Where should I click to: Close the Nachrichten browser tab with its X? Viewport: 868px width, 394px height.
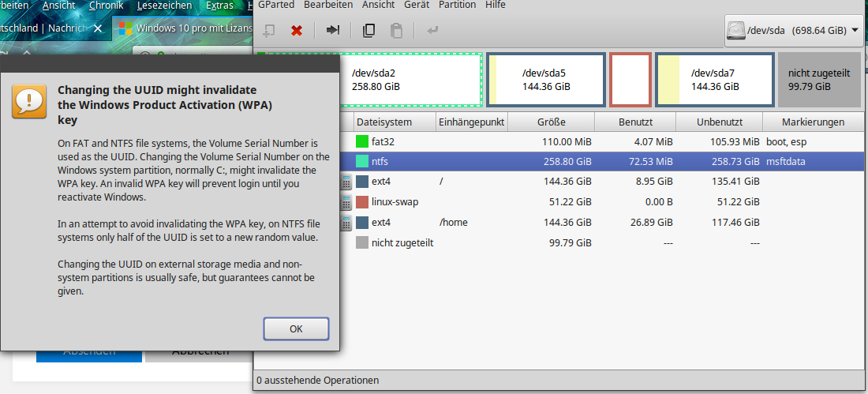pyautogui.click(x=98, y=28)
